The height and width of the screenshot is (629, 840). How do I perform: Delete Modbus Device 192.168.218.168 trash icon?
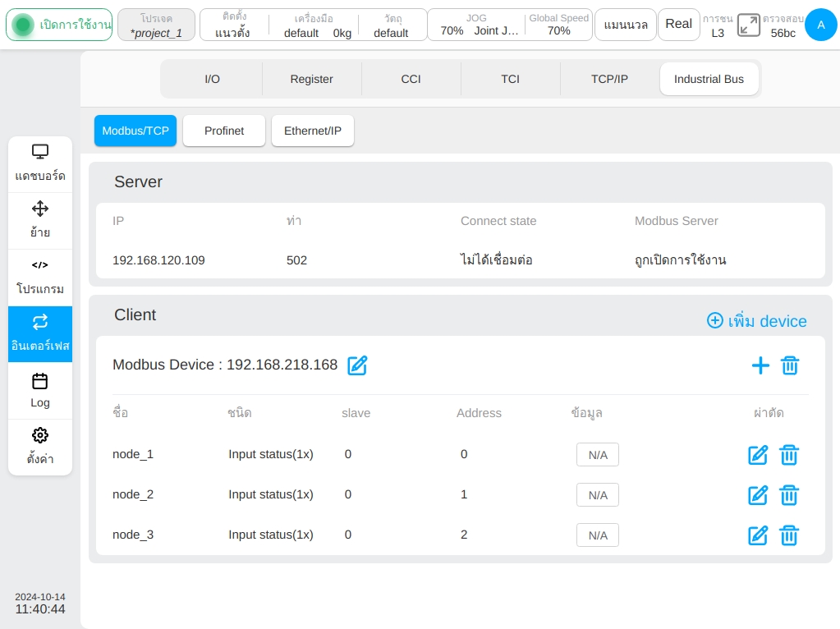tap(790, 365)
